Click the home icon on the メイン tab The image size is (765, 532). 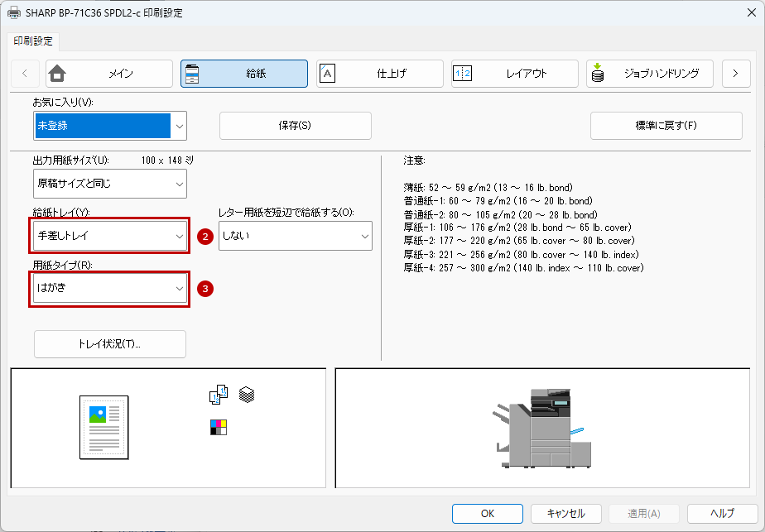pyautogui.click(x=57, y=74)
